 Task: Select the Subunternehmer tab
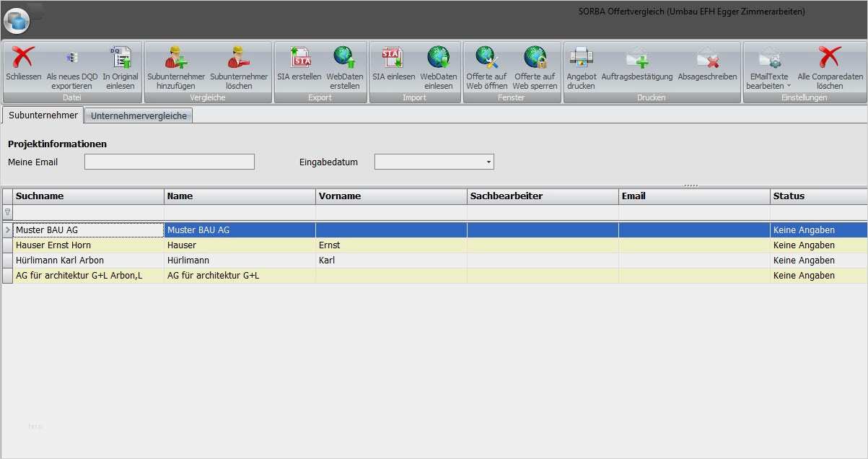pos(43,115)
